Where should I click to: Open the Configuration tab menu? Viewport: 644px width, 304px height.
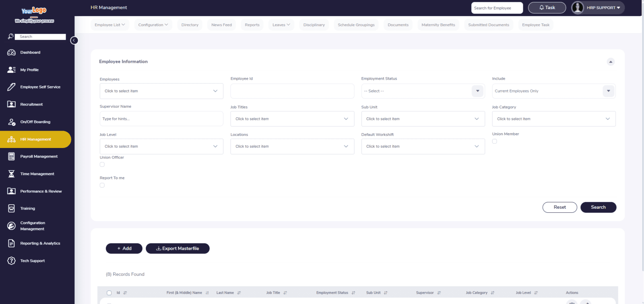[153, 25]
